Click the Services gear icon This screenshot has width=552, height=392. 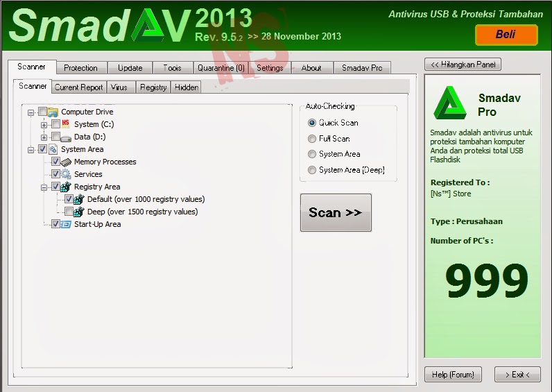pyautogui.click(x=66, y=174)
